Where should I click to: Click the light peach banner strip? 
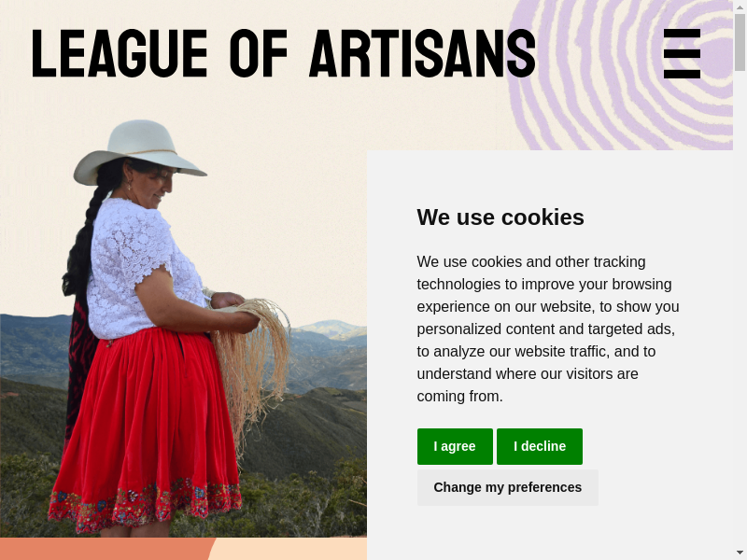click(289, 549)
